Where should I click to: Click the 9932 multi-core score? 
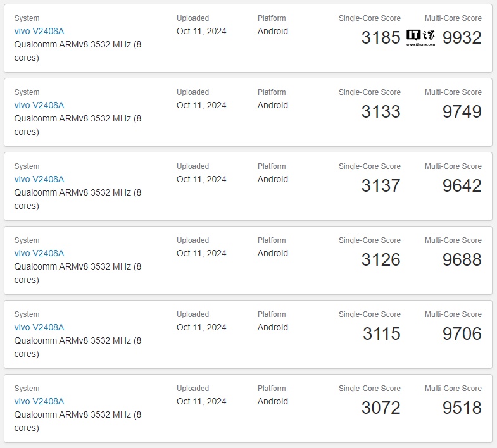click(462, 38)
